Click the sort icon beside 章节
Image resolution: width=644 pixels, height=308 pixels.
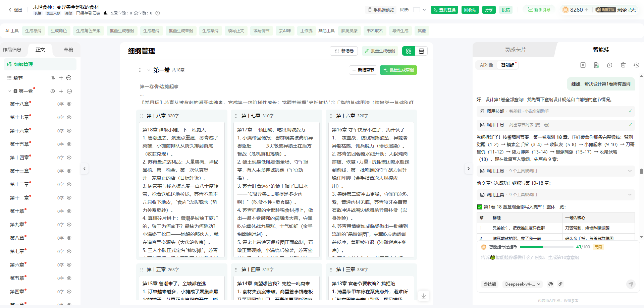click(x=53, y=78)
